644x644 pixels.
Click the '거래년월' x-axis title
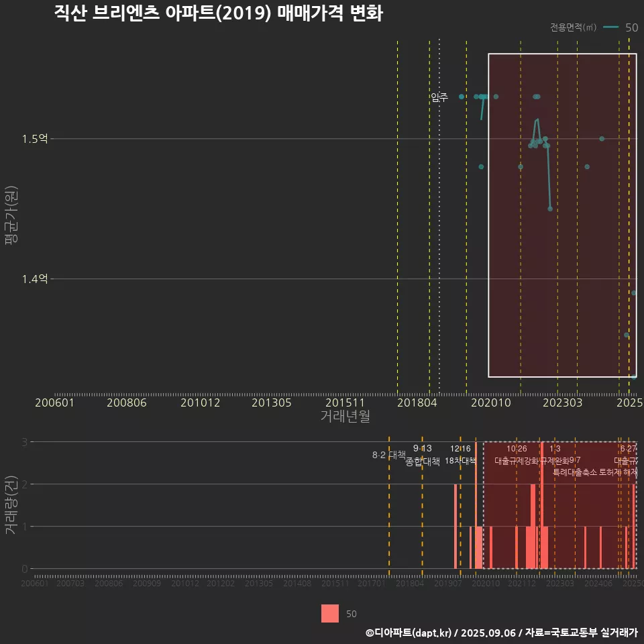pos(345,416)
